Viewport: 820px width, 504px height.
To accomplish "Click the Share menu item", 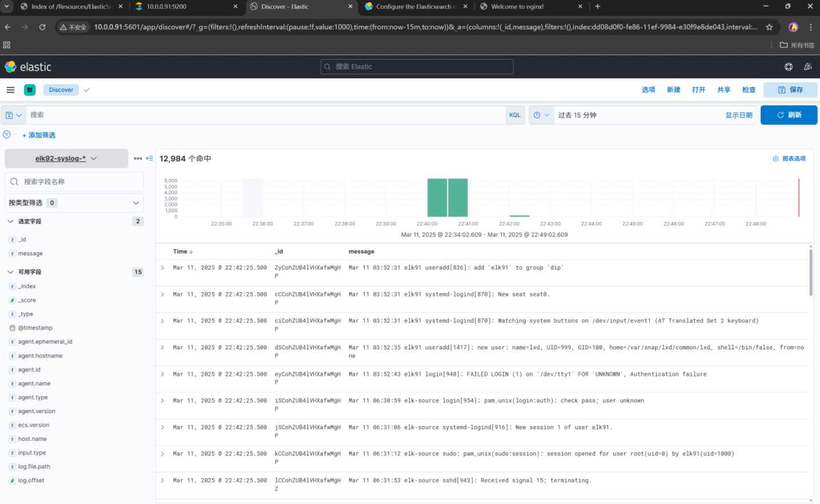I will (x=724, y=90).
